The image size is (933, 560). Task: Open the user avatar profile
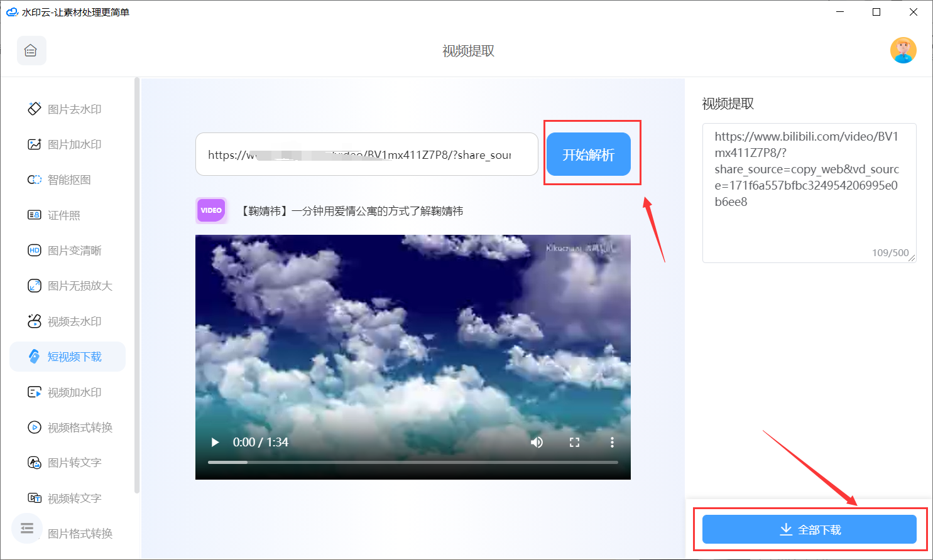coord(903,51)
